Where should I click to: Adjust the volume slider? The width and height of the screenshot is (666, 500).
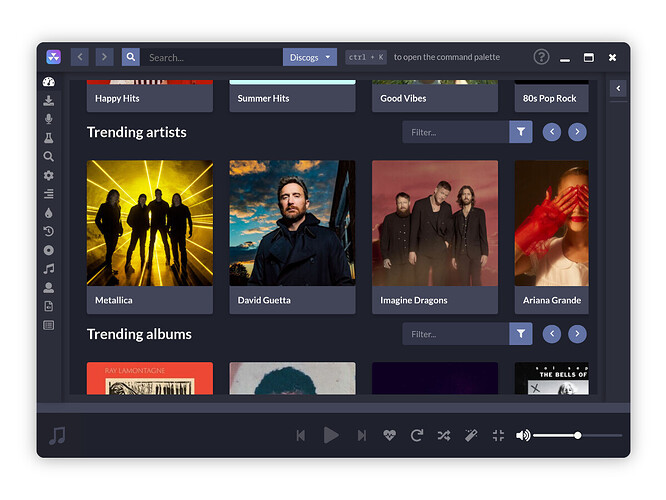tap(578, 435)
